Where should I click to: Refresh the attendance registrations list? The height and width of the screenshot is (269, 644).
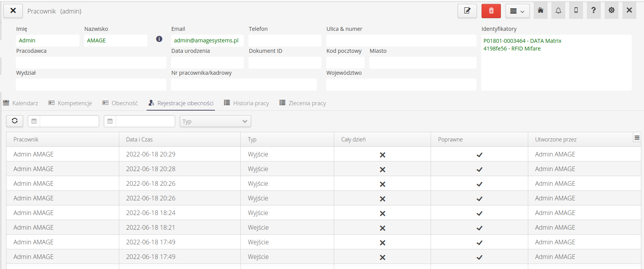(15, 121)
